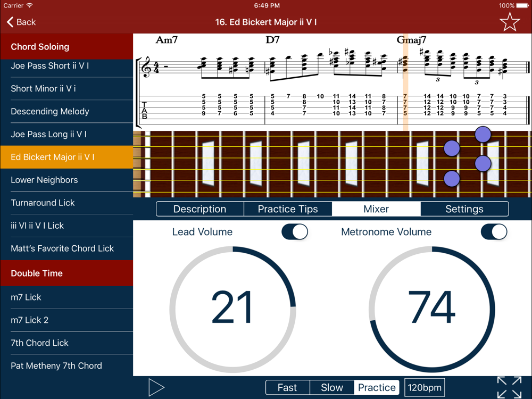Toggle the Metronome Volume switch
Image resolution: width=532 pixels, height=399 pixels.
pos(494,232)
